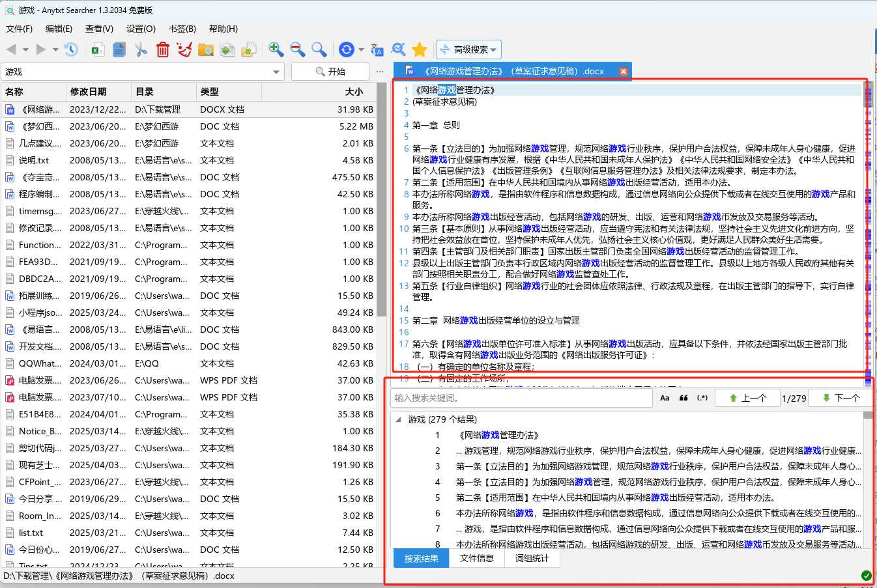Zoom in using the magnifier plus icon
The width and height of the screenshot is (877, 588).
click(x=274, y=49)
